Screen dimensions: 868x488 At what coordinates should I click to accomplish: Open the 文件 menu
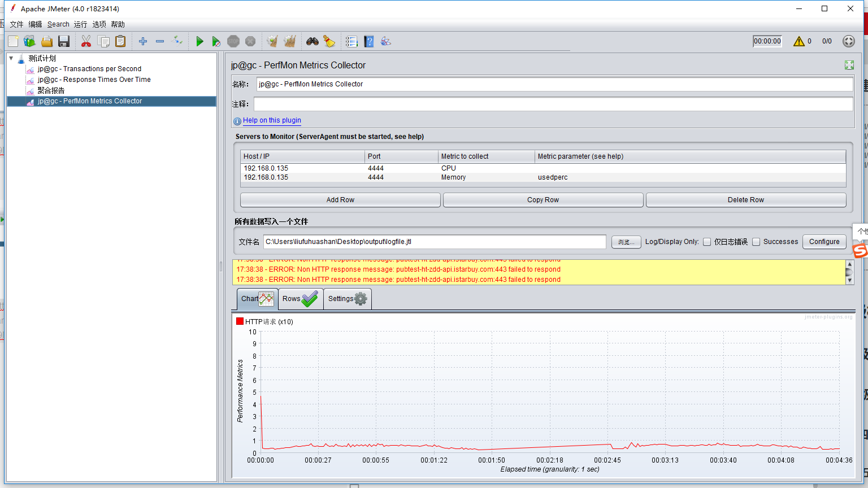coord(16,24)
